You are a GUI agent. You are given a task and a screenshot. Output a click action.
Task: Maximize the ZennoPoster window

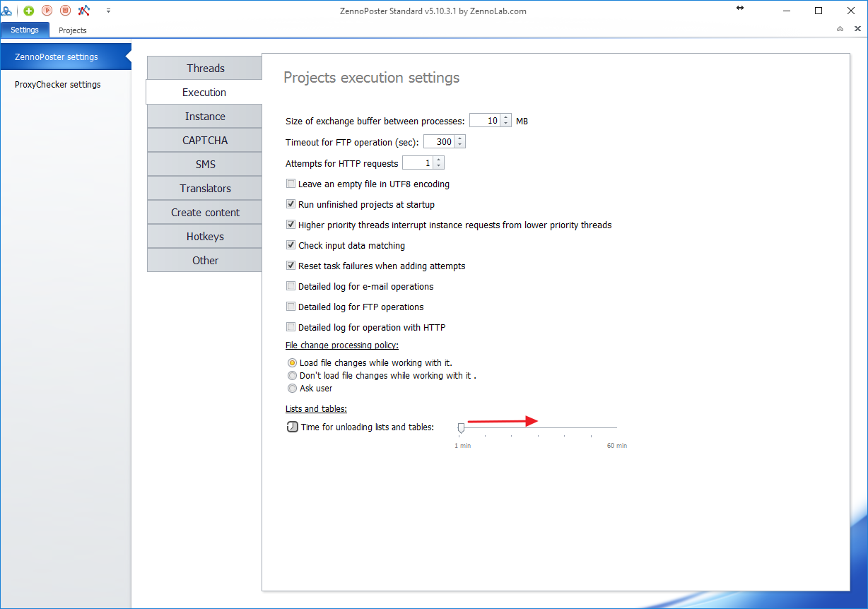point(819,11)
